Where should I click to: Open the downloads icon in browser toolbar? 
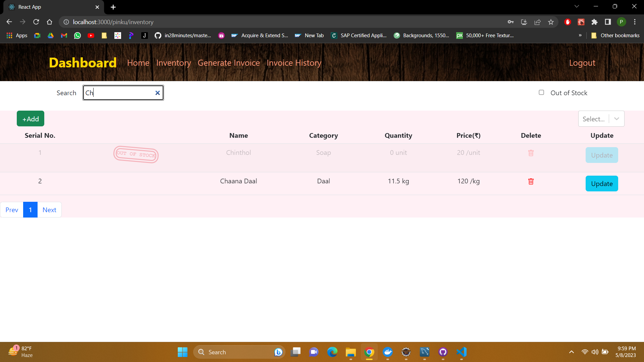(524, 22)
